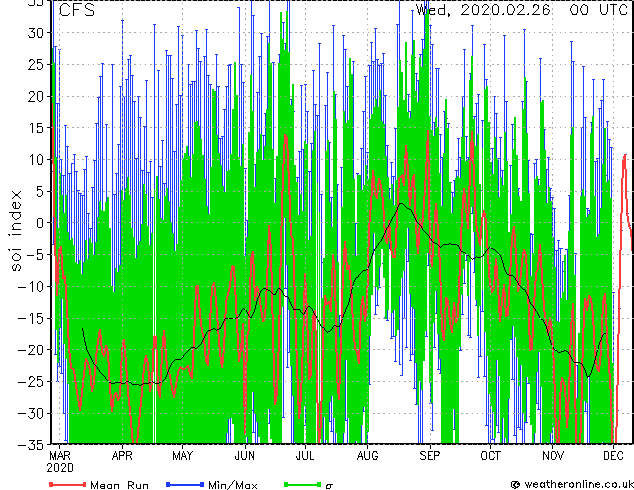Click the blue Min/Max legend swatch
This screenshot has width=634, height=490.
(185, 484)
